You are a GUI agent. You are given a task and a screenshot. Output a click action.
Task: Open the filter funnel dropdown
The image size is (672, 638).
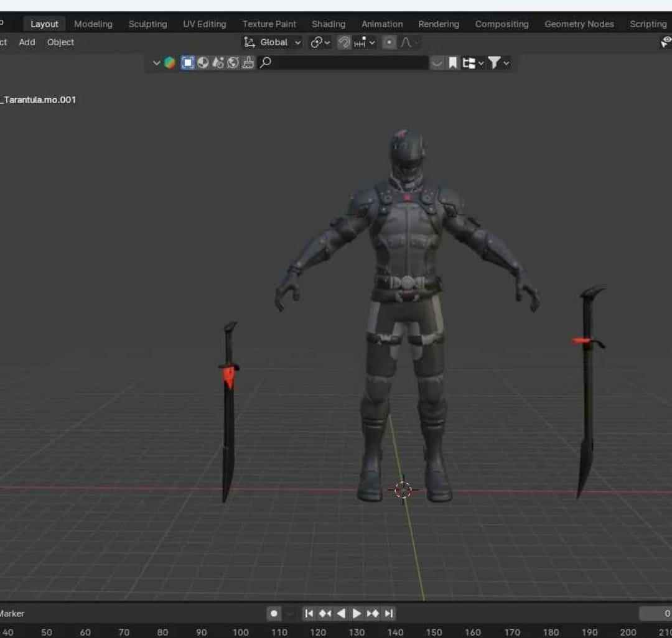point(498,63)
